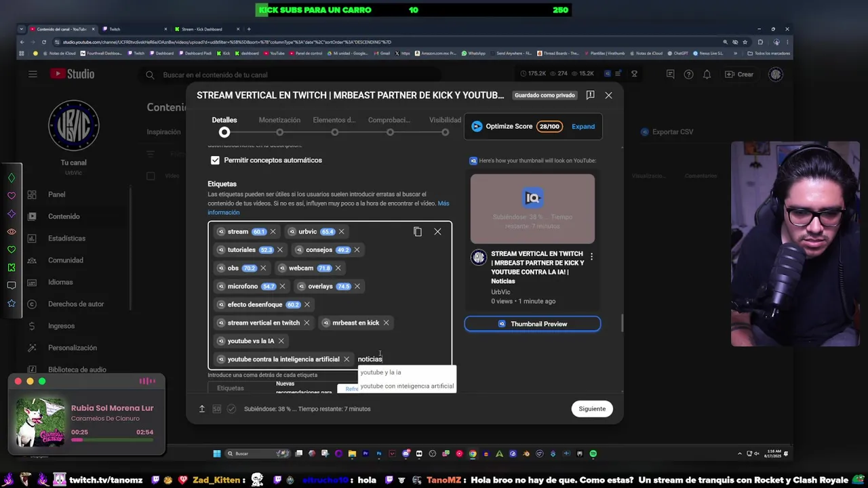Delete the 'youtube vs la IA' tag

[x=281, y=342]
